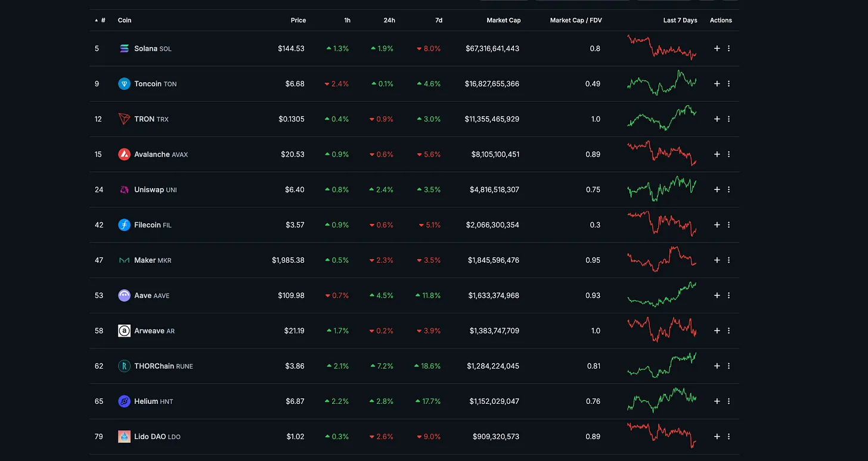Screen dimensions: 868x461
Task: Open the more-options menu for Avalanche
Action: (x=729, y=154)
